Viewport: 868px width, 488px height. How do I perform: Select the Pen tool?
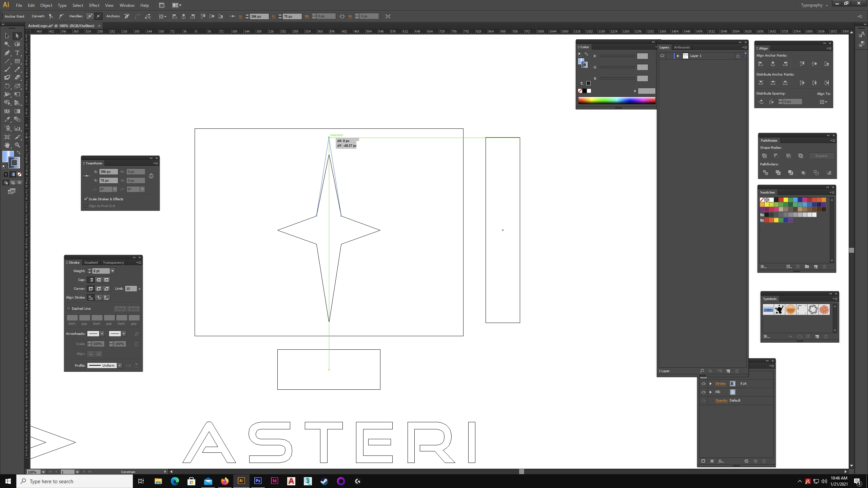point(7,53)
